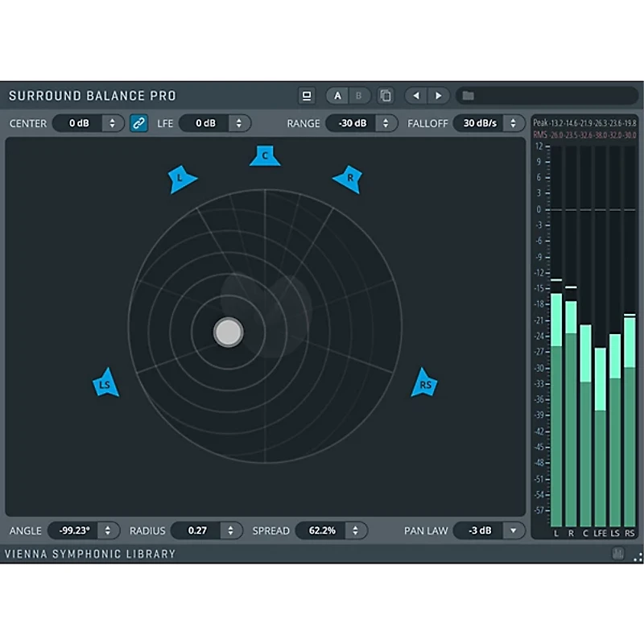Open the preset folder icon

coord(469,96)
